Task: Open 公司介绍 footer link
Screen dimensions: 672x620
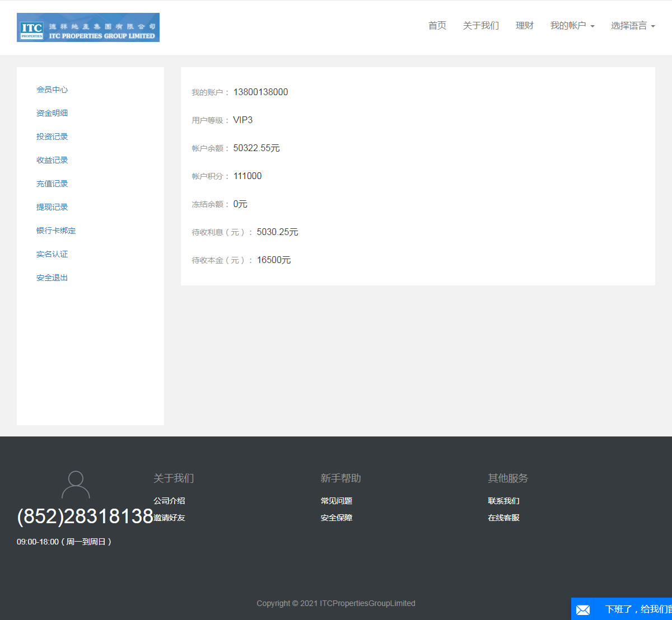Action: click(169, 501)
